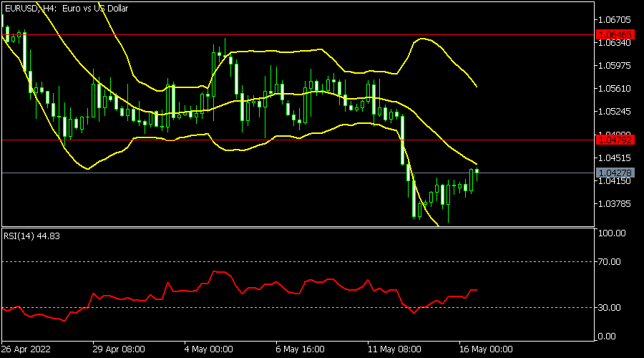Click the 1.06340 price axis value
Screen dimensions: 644x358
pyautogui.click(x=615, y=43)
